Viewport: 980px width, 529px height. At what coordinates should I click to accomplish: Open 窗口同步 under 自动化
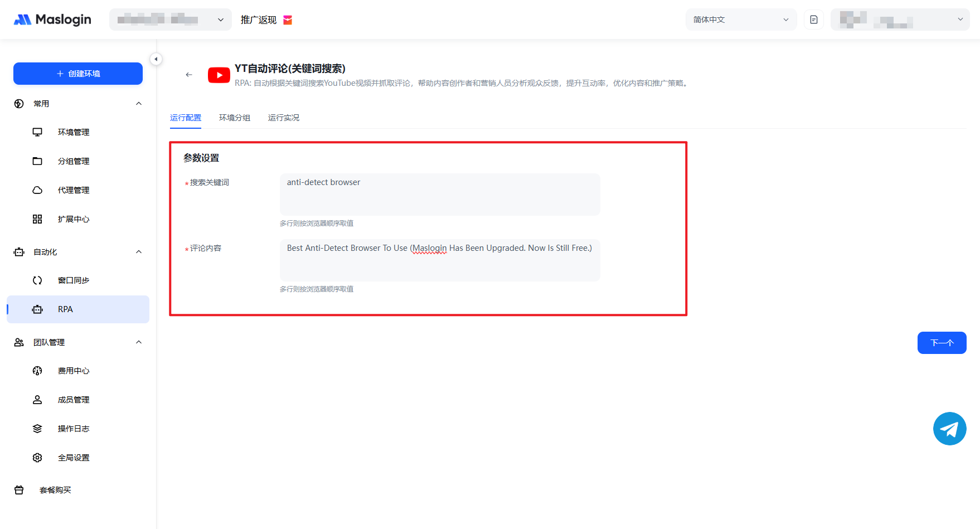73,280
